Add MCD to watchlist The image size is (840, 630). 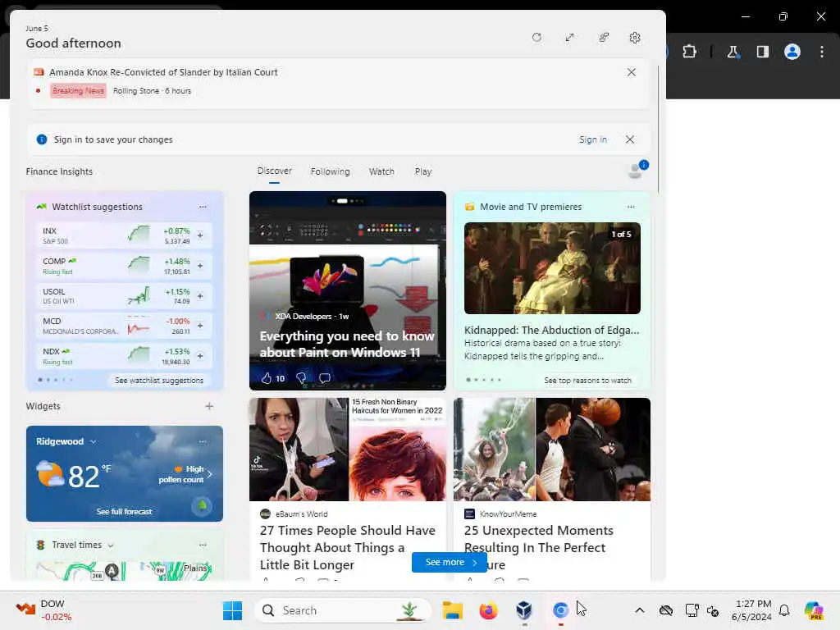200,326
